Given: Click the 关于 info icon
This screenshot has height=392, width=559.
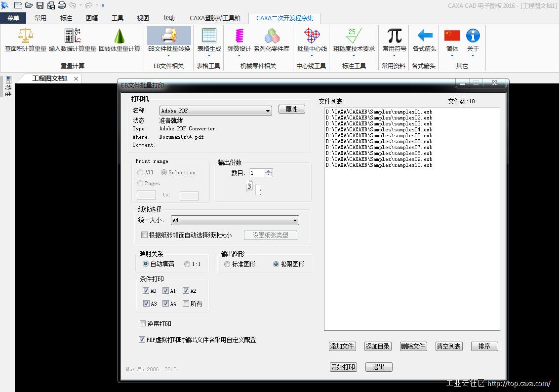Looking at the screenshot, I should [473, 36].
